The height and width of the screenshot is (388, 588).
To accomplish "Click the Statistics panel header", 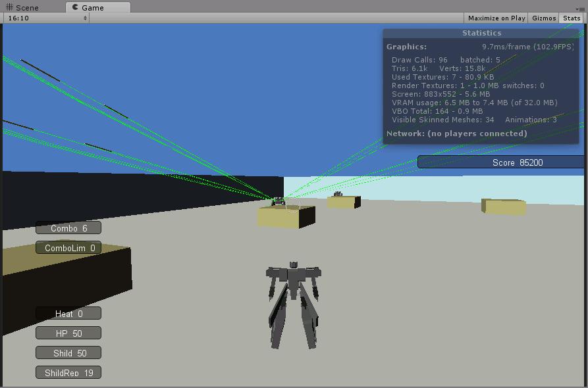I will click(481, 33).
